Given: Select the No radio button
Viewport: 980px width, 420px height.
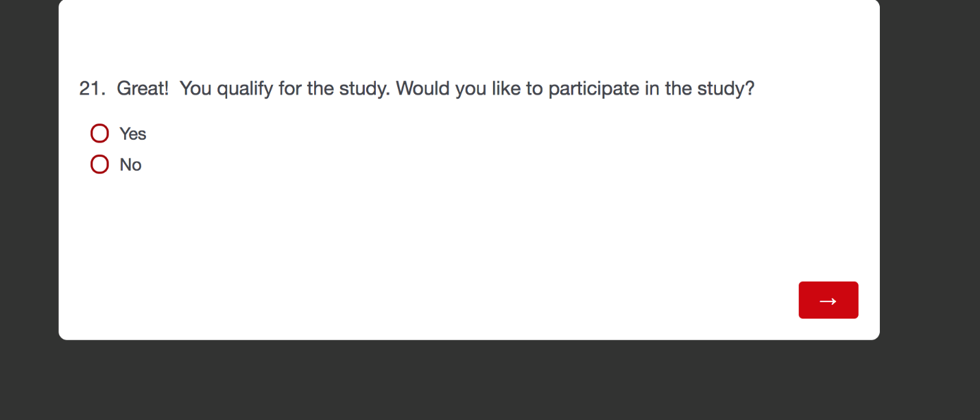Looking at the screenshot, I should tap(99, 164).
